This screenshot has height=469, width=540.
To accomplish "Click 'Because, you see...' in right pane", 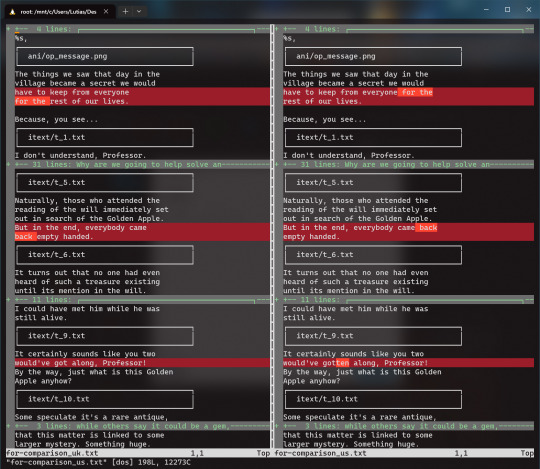I will 325,119.
